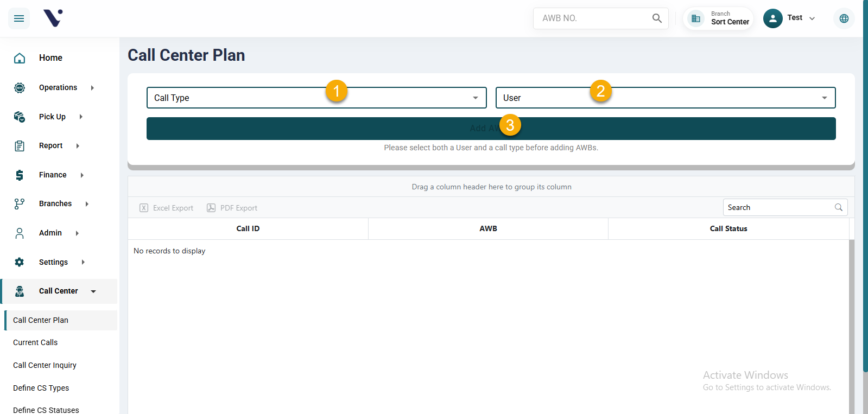
Task: Click the Operations sidebar icon
Action: [20, 87]
